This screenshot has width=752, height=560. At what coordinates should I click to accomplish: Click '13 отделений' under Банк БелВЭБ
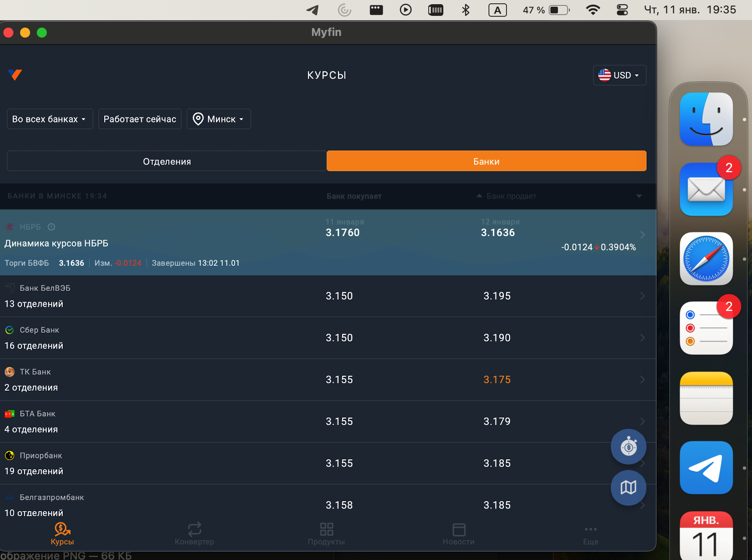(x=34, y=304)
